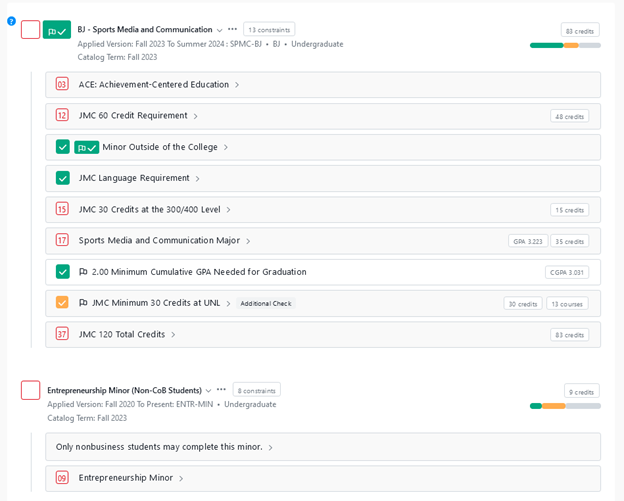Click the 9 credits badge for Entrepreneurship Minor
The width and height of the screenshot is (624, 501).
581,392
